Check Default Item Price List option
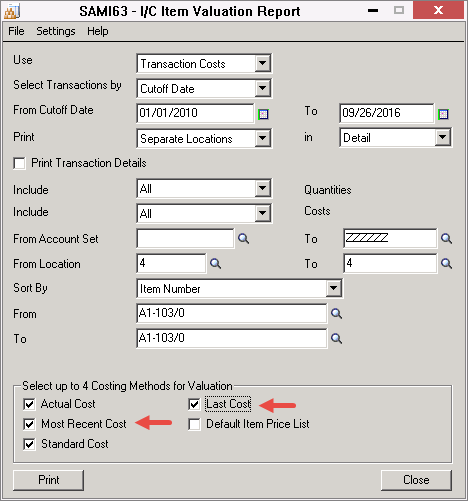The height and width of the screenshot is (501, 468). (x=194, y=424)
